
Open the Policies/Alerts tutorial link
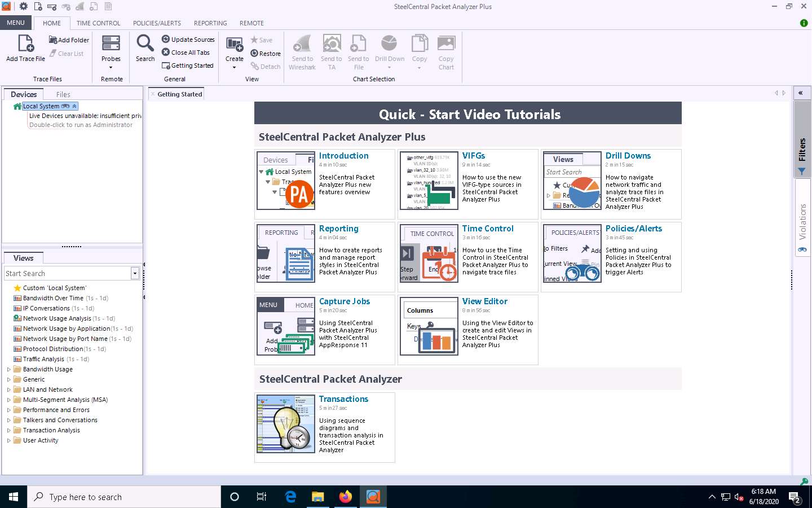coord(634,229)
